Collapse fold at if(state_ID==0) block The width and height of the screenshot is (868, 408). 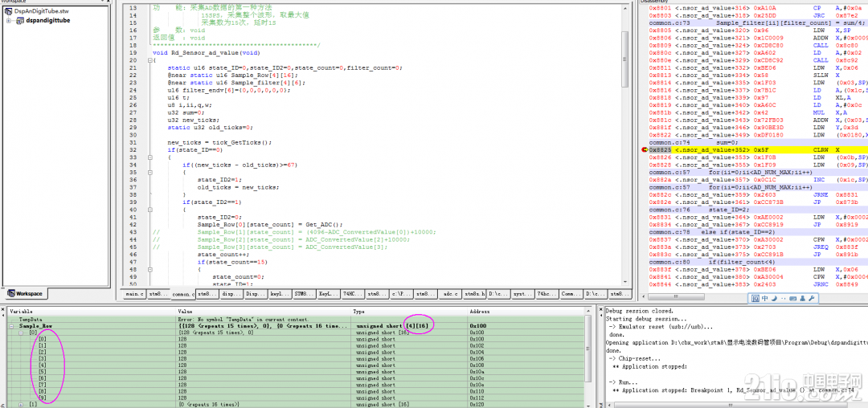149,157
